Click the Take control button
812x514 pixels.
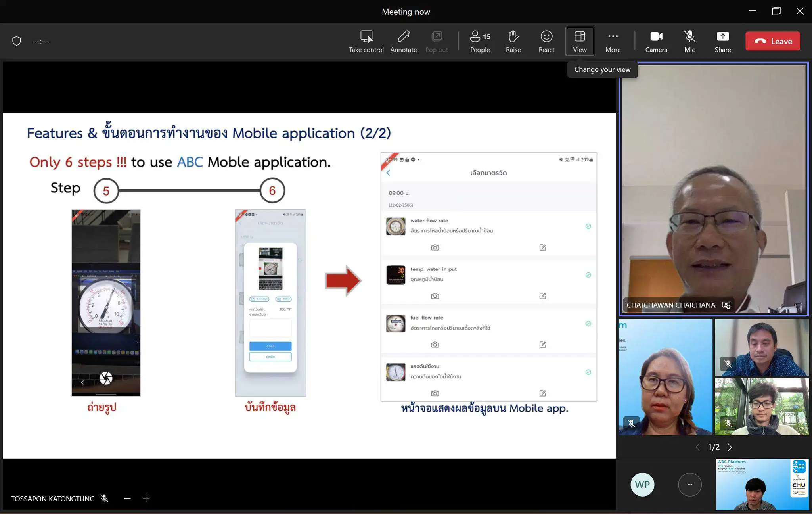point(366,41)
